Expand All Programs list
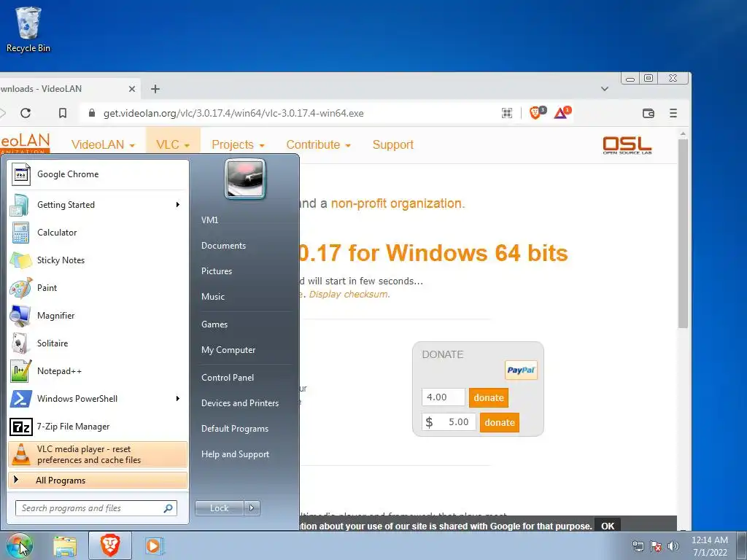The height and width of the screenshot is (560, 747). (98, 480)
